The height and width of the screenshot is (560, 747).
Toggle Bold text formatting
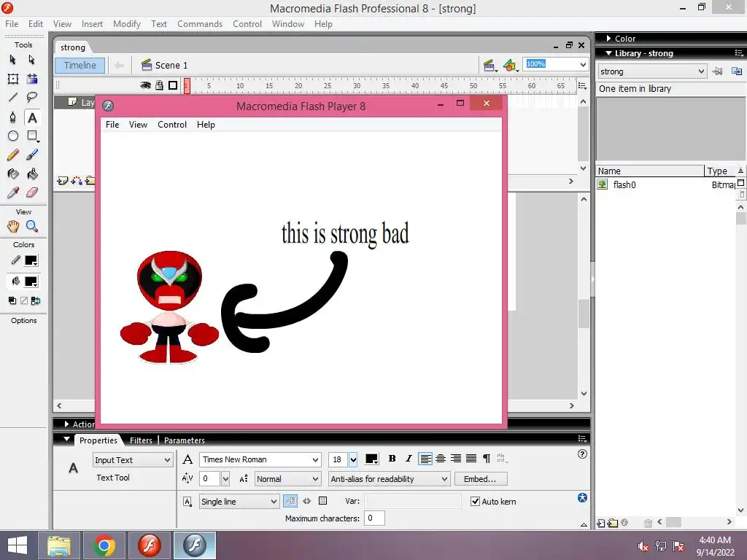[392, 459]
